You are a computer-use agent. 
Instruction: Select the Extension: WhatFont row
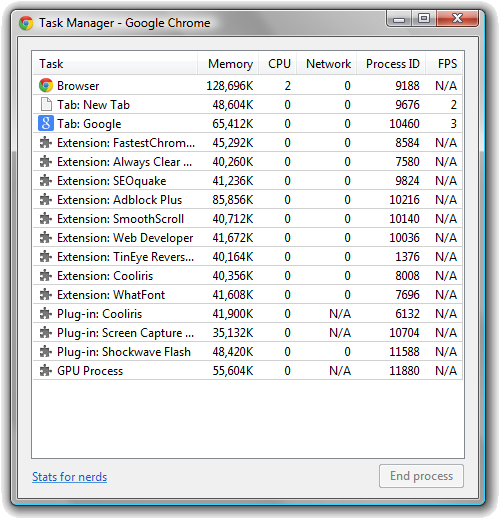click(x=248, y=295)
